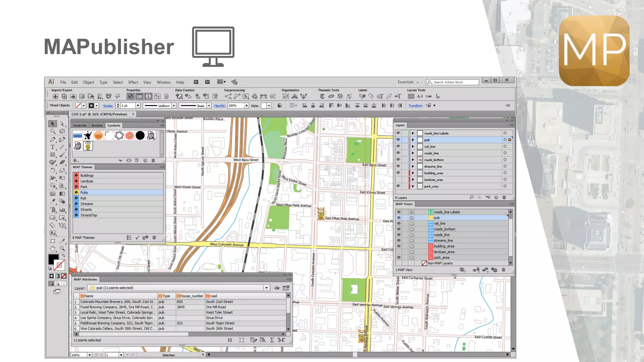Click search icon in Layers panel
The height and width of the screenshot is (362, 644).
[471, 197]
